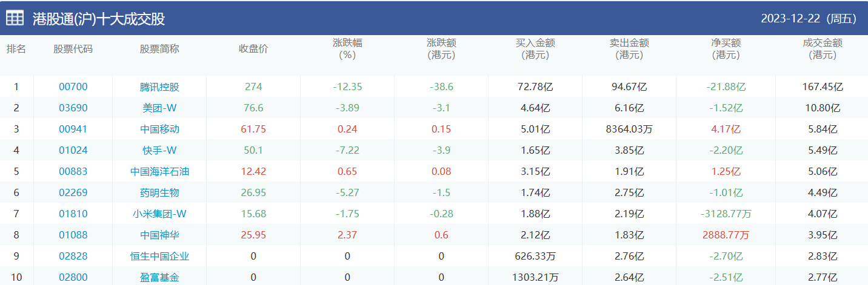
Task: Click 盈富基金 stock name
Action: pyautogui.click(x=159, y=278)
